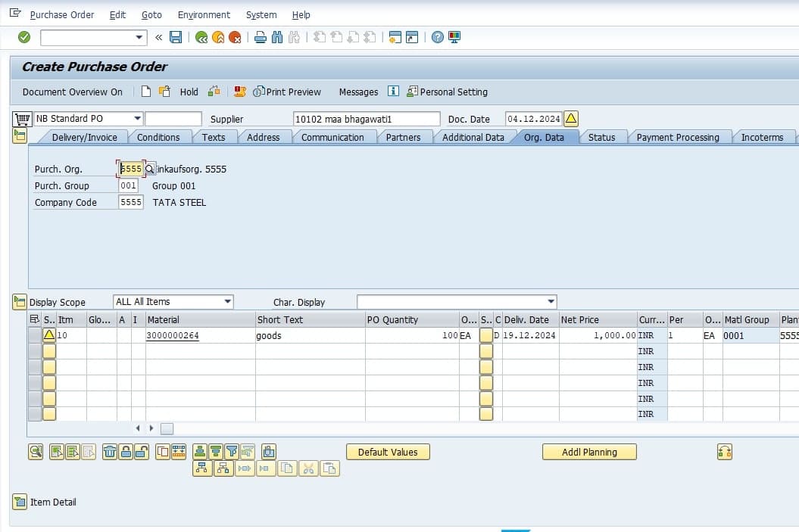This screenshot has height=532, width=799.
Task: Click the Supplier input field
Action: click(367, 119)
